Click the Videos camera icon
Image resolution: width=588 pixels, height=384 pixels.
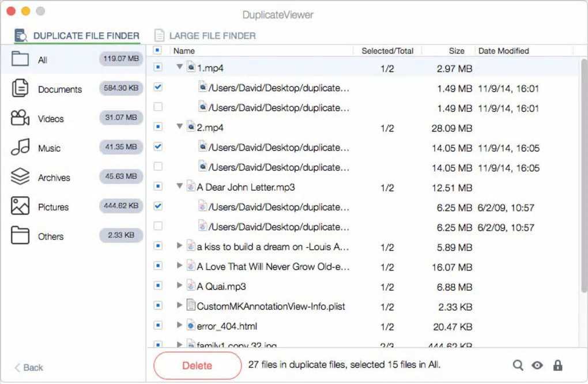[20, 118]
